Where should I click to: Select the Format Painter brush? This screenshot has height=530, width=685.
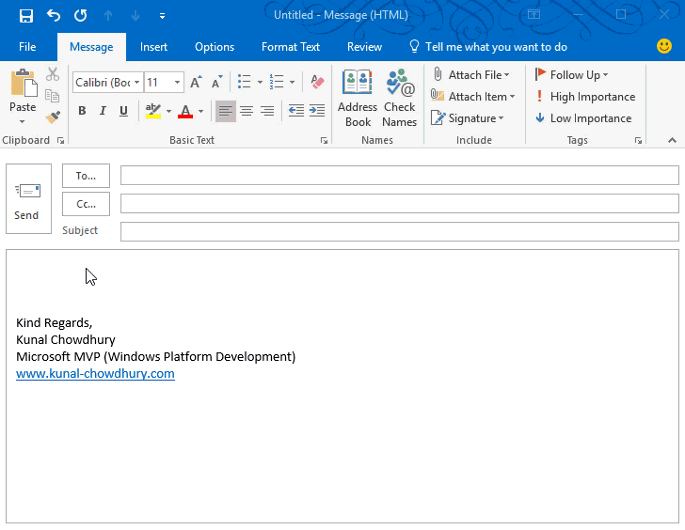[x=52, y=117]
